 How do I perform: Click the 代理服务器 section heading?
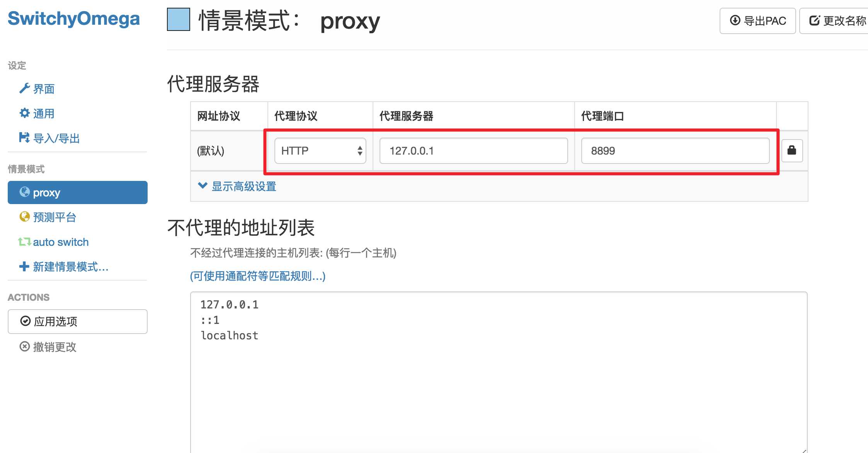[x=213, y=83]
